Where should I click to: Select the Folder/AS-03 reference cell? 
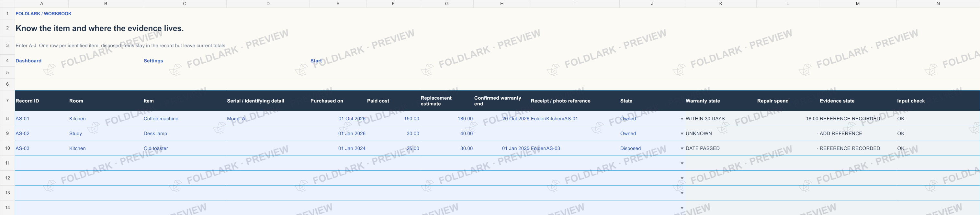click(x=574, y=148)
